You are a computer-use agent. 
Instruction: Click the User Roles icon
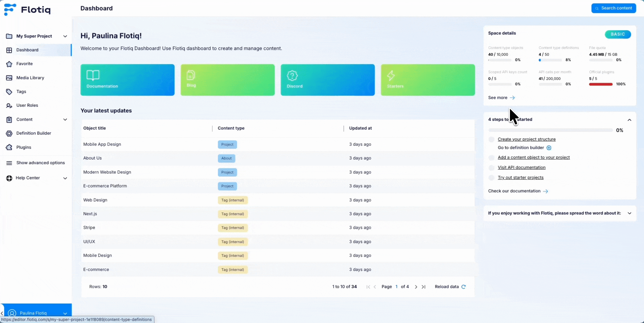point(9,106)
